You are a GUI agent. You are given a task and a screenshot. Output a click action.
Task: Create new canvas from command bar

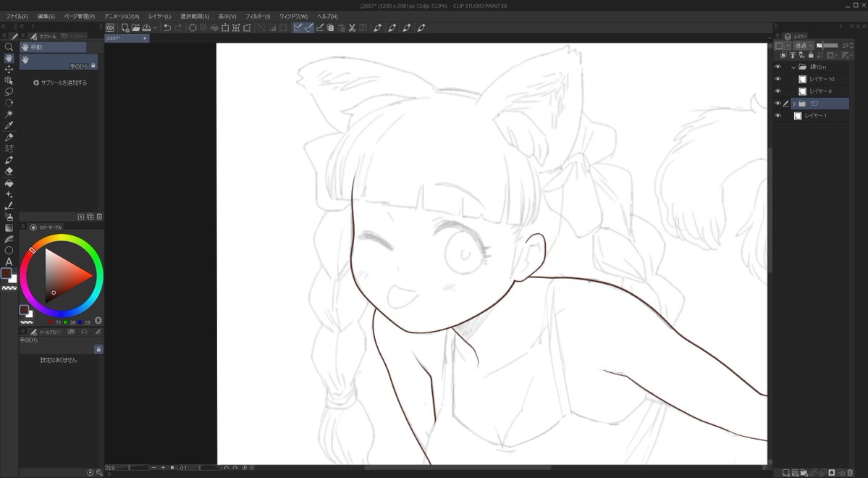click(x=125, y=28)
